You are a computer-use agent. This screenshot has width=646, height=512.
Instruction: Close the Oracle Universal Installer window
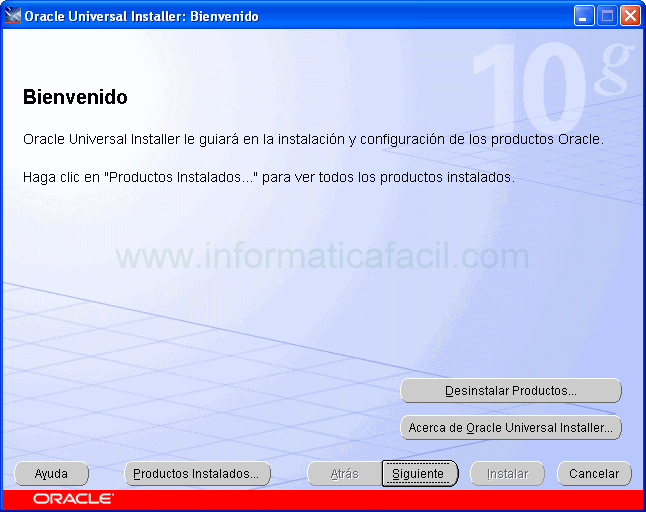click(x=630, y=16)
